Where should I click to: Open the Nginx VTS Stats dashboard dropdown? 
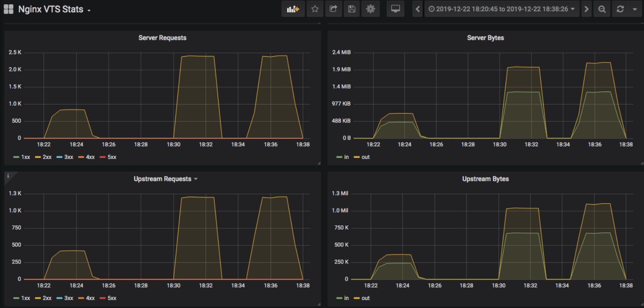[x=55, y=9]
